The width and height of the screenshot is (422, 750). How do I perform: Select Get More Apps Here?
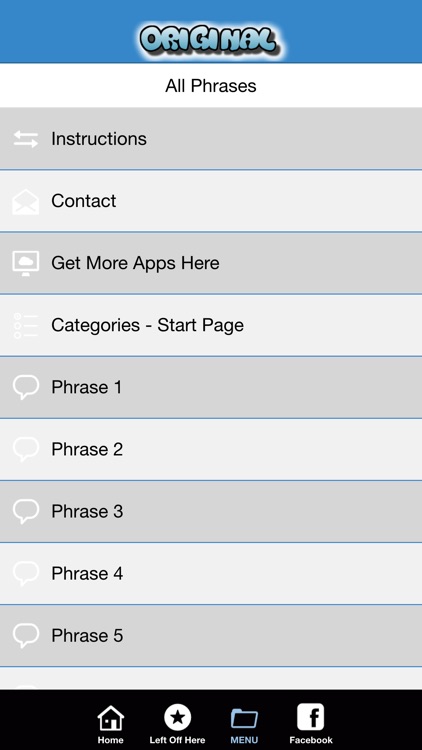point(211,263)
